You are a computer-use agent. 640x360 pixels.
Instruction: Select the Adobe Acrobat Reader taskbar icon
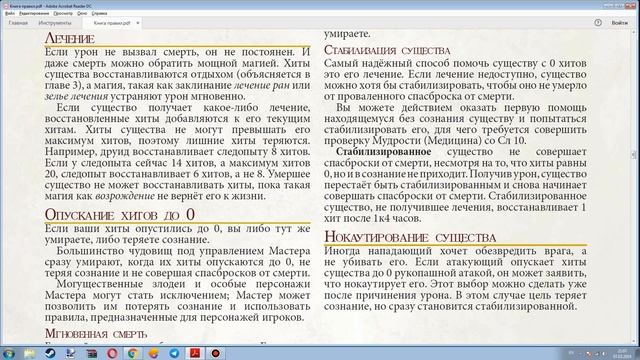pyautogui.click(x=195, y=353)
